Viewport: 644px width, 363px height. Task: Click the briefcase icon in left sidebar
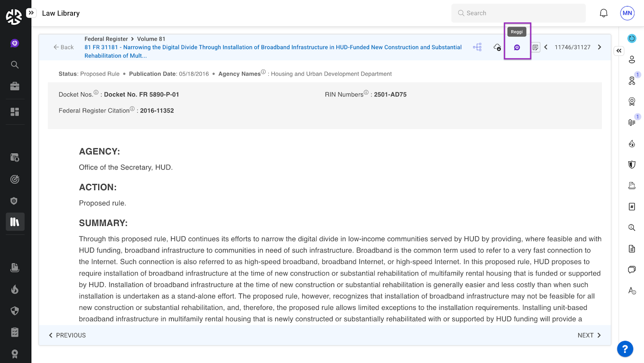(x=15, y=86)
